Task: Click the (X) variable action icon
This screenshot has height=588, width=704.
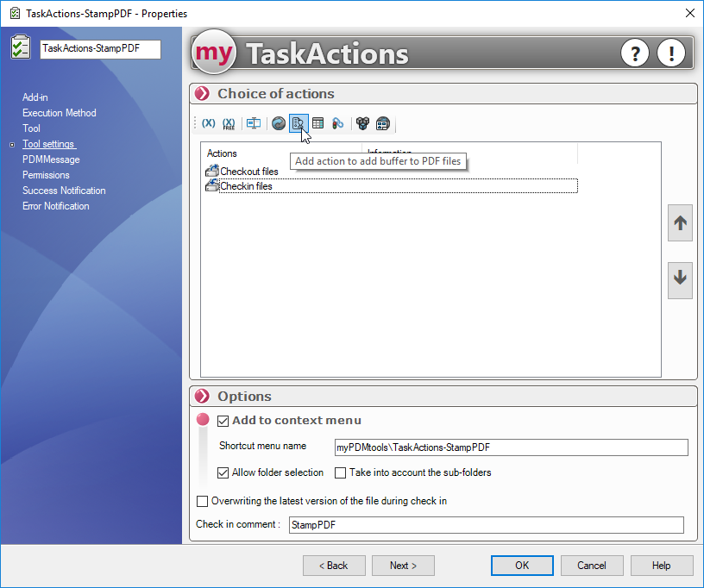Action: click(x=208, y=123)
